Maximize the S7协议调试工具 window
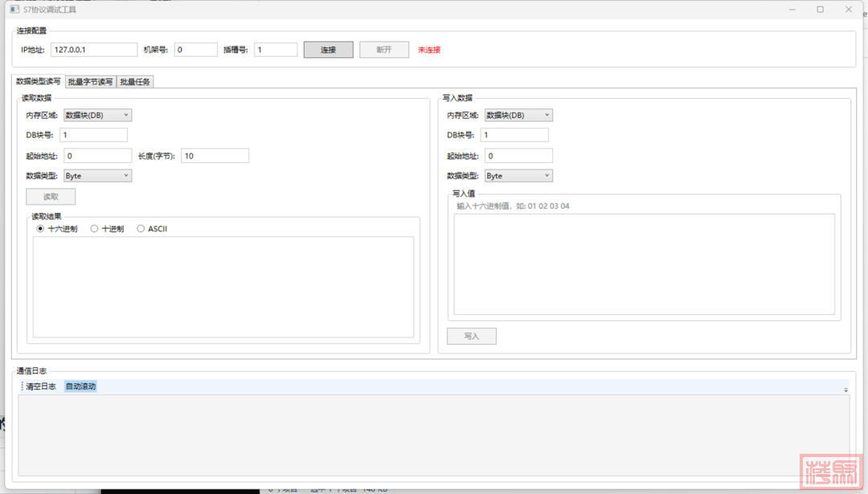The width and height of the screenshot is (868, 494). tap(820, 10)
